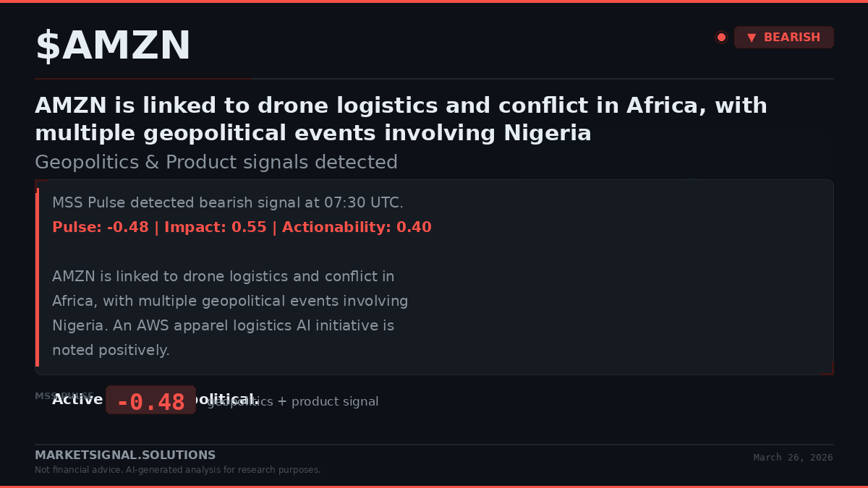The width and height of the screenshot is (868, 488).
Task: Click the summary paragraph mentioning AWS apparel logistics
Action: [x=230, y=313]
